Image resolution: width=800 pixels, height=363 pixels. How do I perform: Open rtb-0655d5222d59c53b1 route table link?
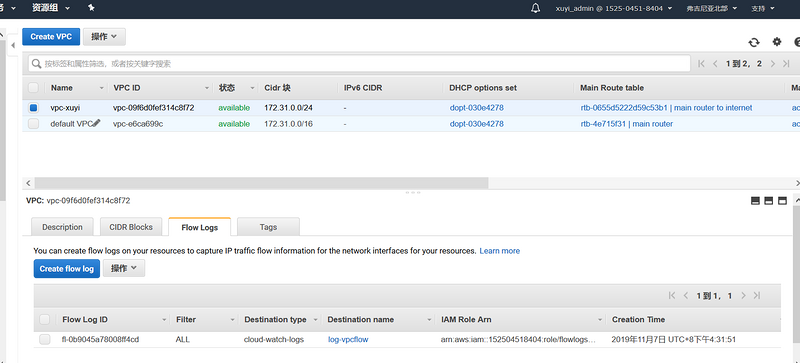coord(666,108)
